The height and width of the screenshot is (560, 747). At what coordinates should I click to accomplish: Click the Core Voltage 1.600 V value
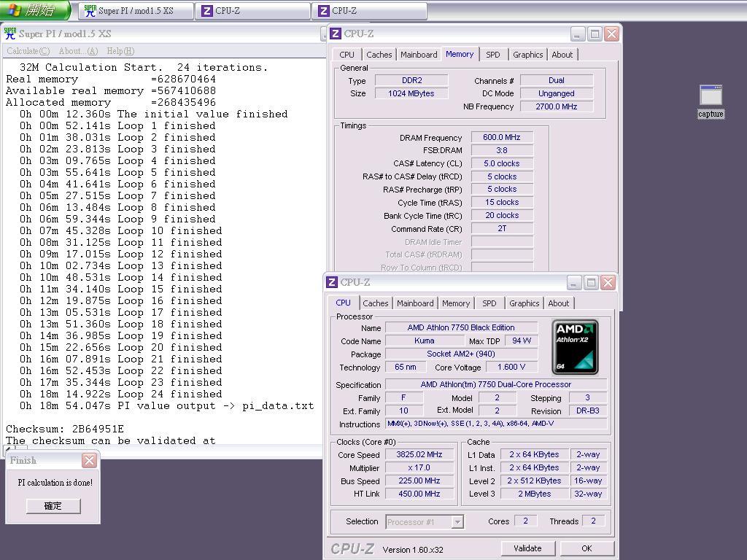tap(511, 367)
